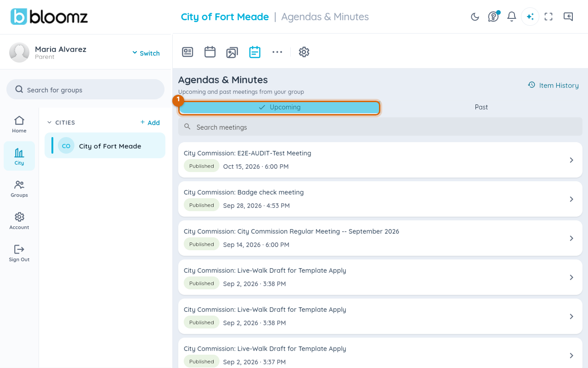The height and width of the screenshot is (368, 588).
Task: Open the posts feed toolbar icon
Action: (x=187, y=52)
